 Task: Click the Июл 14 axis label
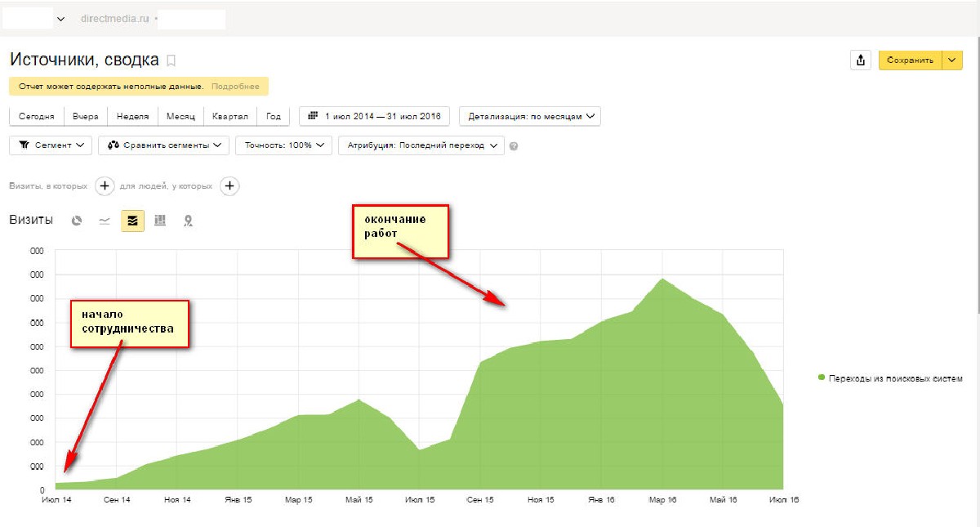(56, 500)
